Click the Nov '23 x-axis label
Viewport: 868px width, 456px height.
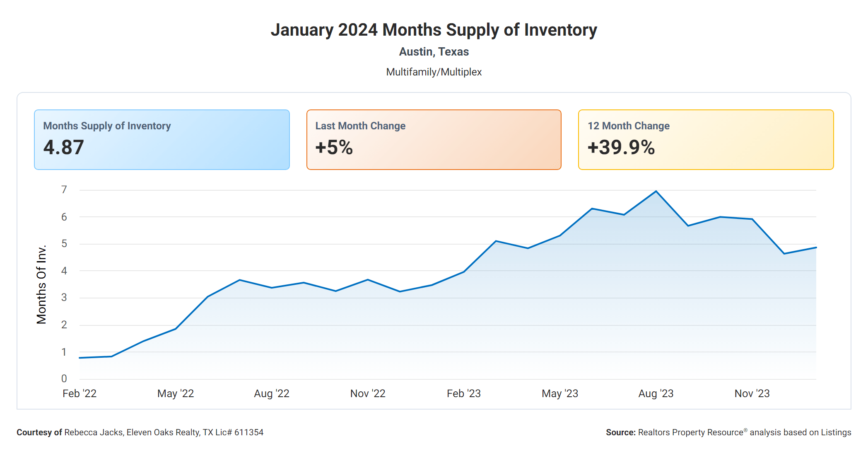click(x=752, y=393)
